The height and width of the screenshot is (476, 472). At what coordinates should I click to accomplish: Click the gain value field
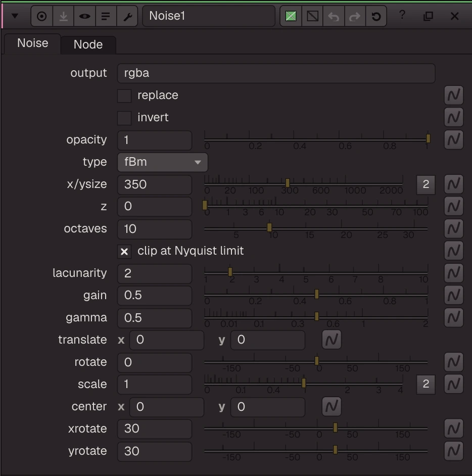coord(155,296)
